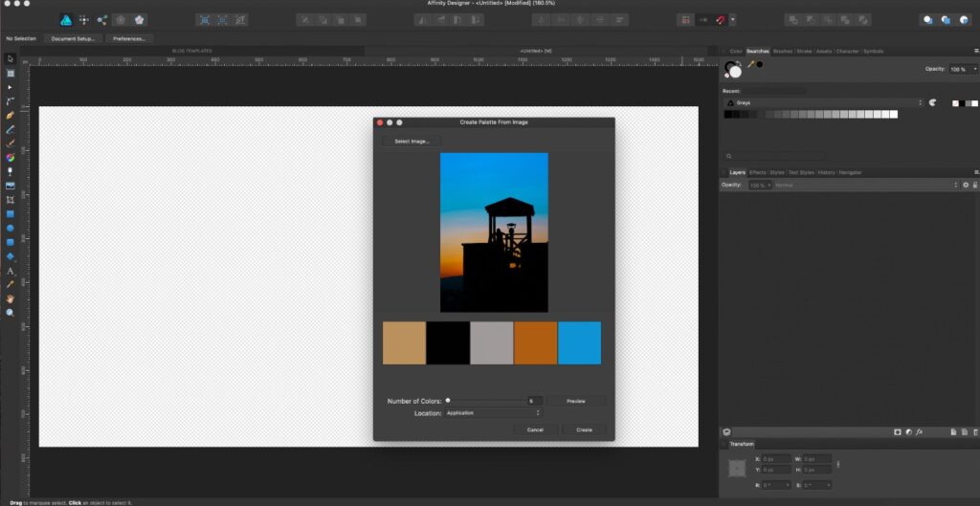This screenshot has height=506, width=980.
Task: Select the Ellipse tool
Action: pyautogui.click(x=10, y=228)
